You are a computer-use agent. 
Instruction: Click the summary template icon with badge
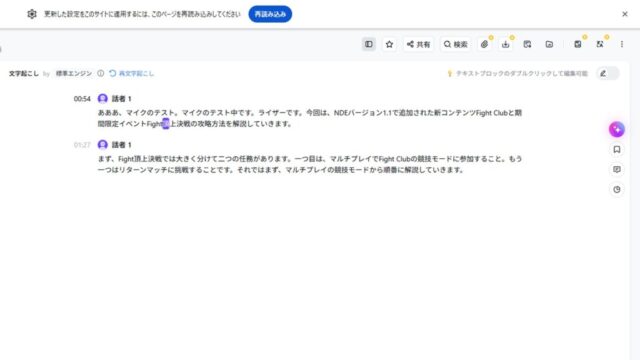point(578,44)
